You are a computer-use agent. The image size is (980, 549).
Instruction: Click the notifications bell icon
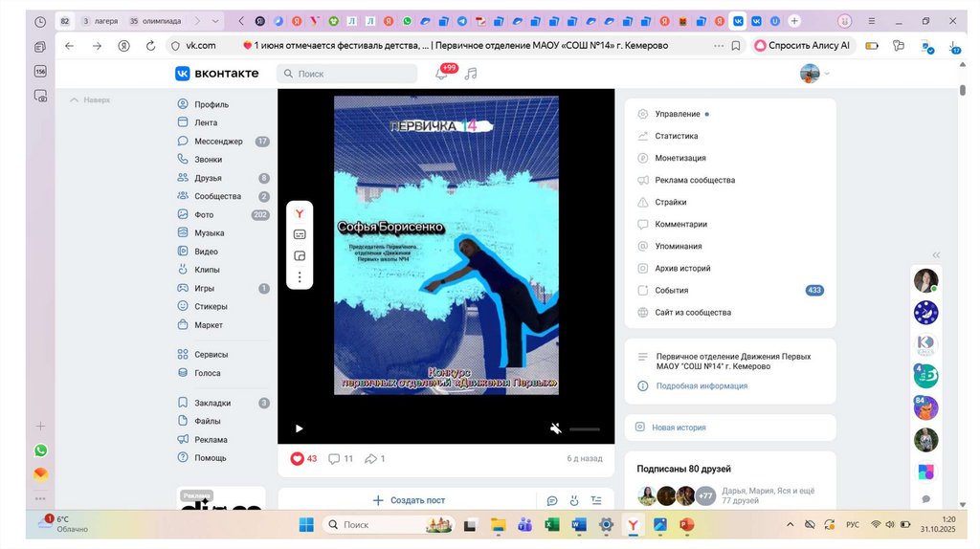point(441,74)
